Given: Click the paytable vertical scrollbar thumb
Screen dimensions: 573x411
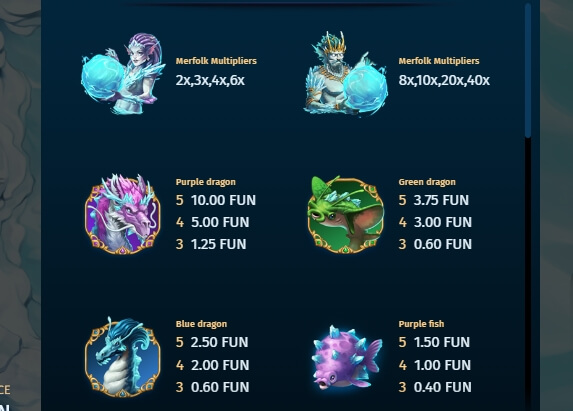Looking at the screenshot, I should coord(528,70).
